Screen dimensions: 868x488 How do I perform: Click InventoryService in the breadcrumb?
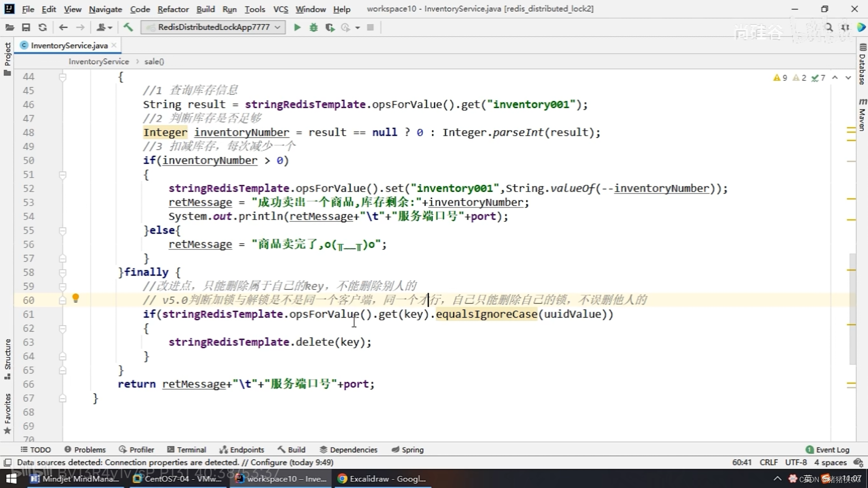[x=99, y=61]
